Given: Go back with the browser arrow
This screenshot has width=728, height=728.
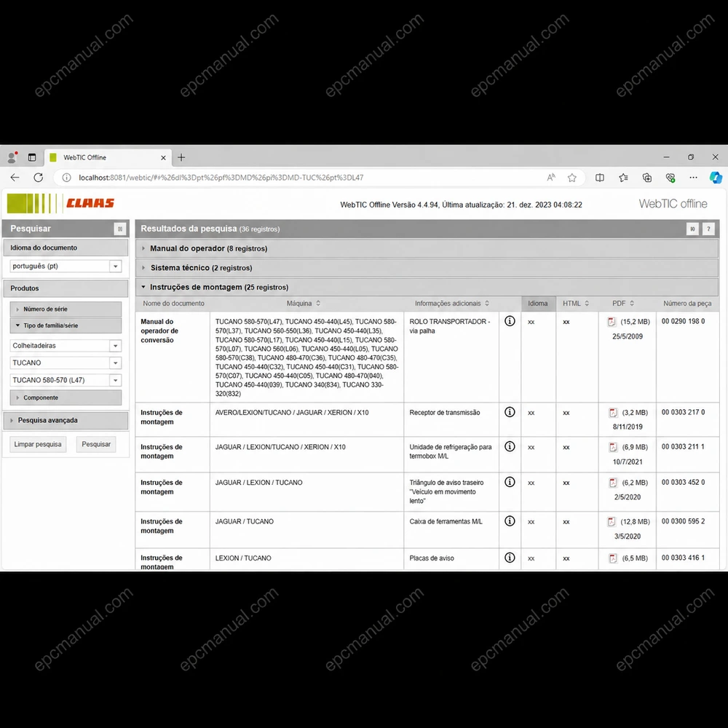Looking at the screenshot, I should pyautogui.click(x=15, y=178).
